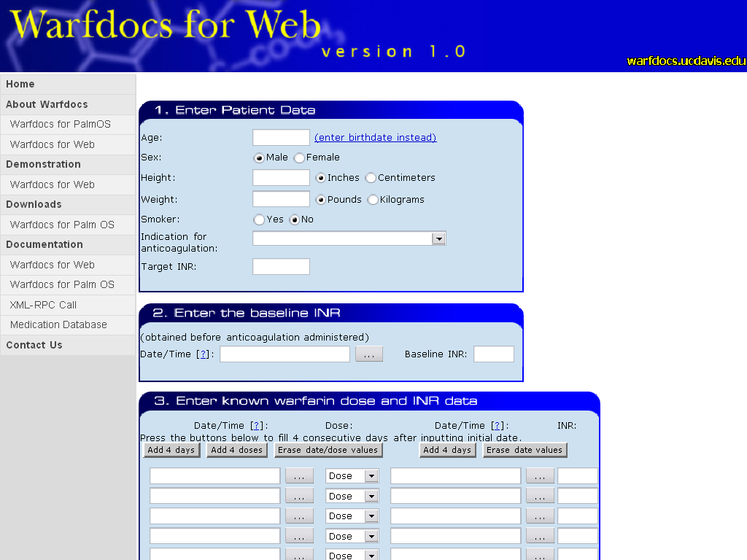Set Smoker to No

click(295, 219)
